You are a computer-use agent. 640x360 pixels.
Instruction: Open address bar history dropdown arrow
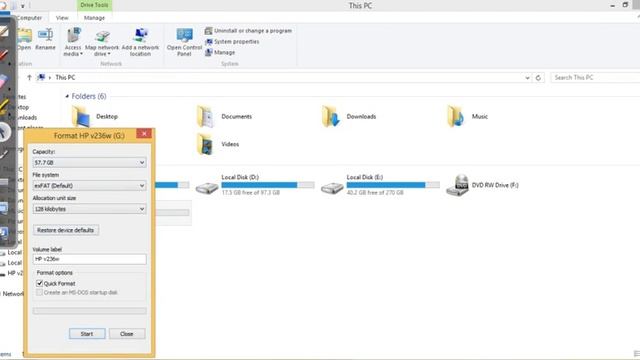527,78
